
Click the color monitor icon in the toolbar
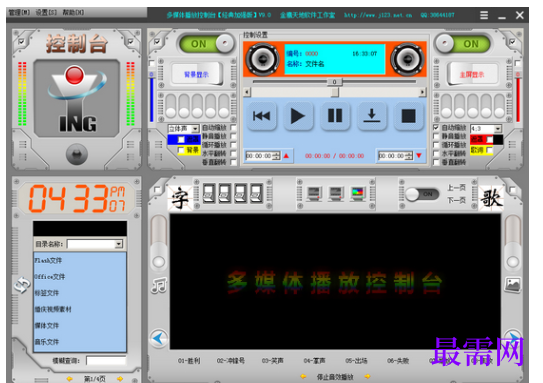click(x=358, y=194)
